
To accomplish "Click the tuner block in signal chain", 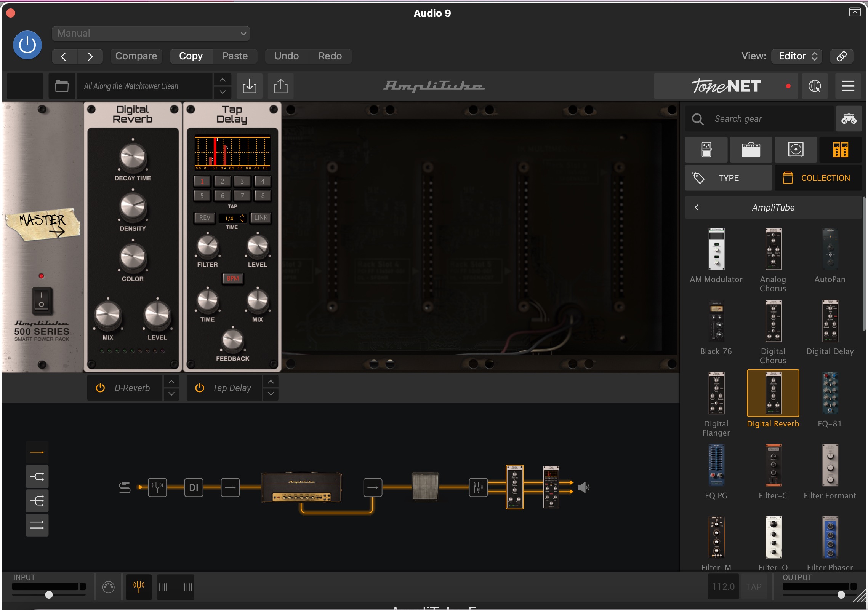I will [x=157, y=487].
